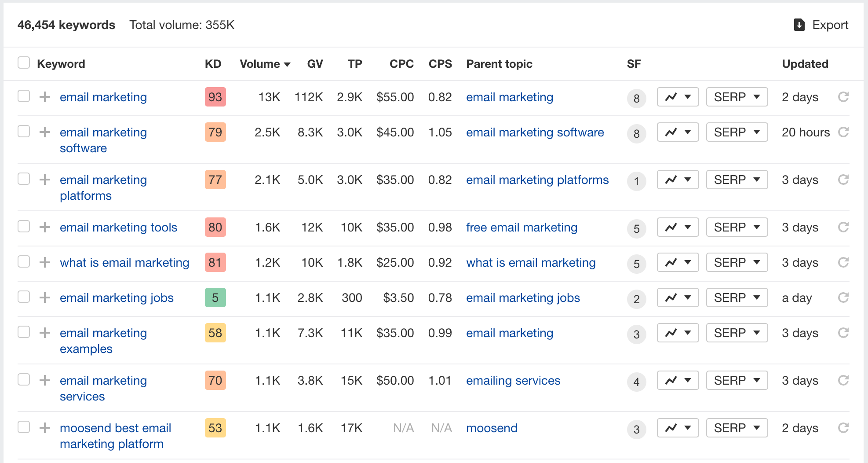Open the Volume column sort dropdown
This screenshot has height=463, width=868.
pyautogui.click(x=287, y=64)
